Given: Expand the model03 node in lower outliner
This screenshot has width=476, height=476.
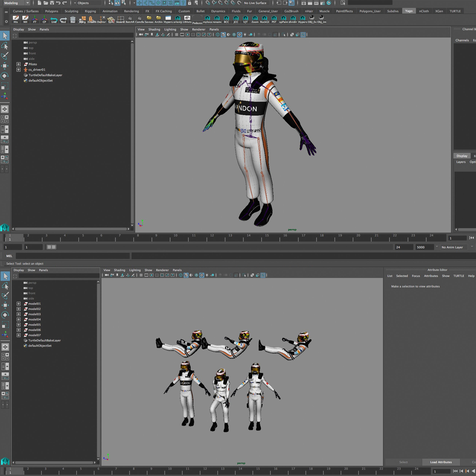Looking at the screenshot, I should point(18,314).
